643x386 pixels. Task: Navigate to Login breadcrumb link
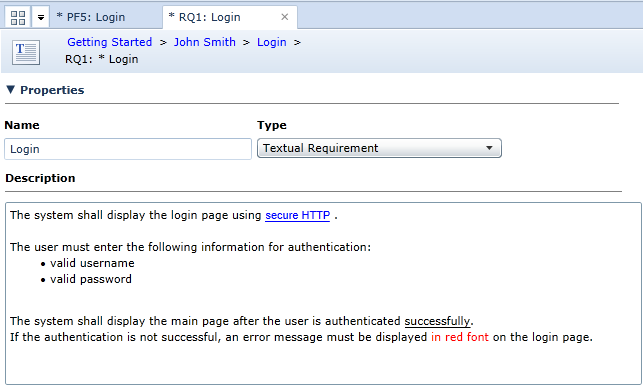click(271, 42)
